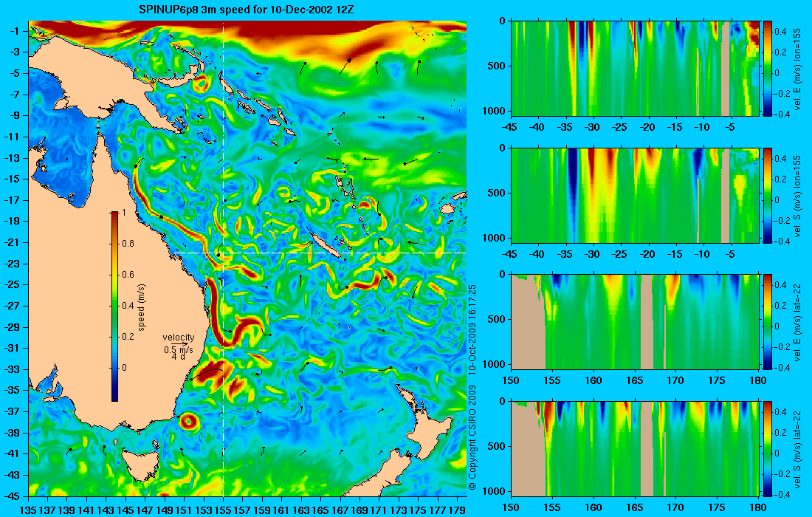Click the "135" longitude tick under the main map

(27, 510)
